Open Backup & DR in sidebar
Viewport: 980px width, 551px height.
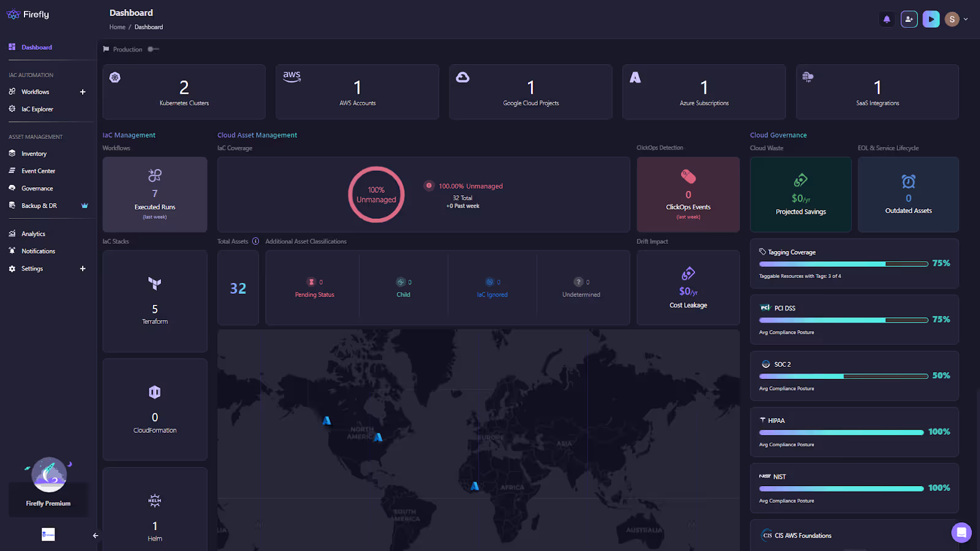pos(39,206)
